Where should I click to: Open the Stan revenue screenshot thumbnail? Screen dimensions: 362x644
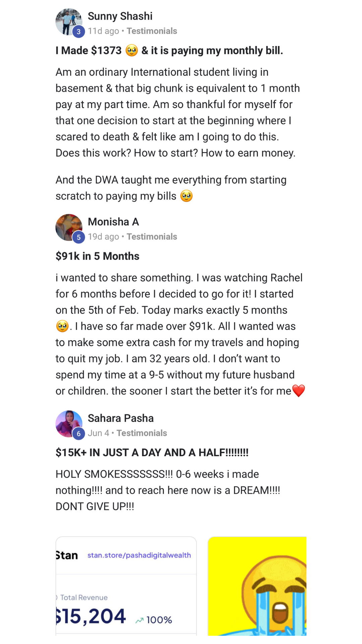(126, 590)
